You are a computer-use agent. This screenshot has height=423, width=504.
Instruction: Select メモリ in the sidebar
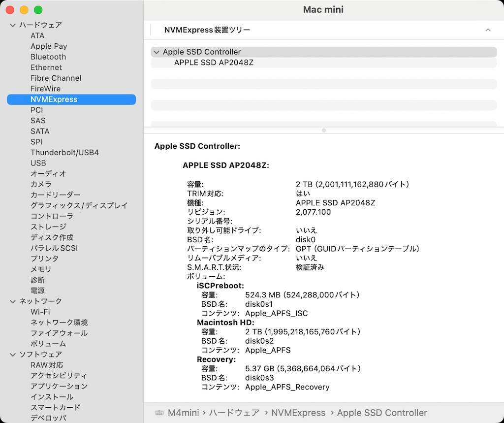pos(41,269)
